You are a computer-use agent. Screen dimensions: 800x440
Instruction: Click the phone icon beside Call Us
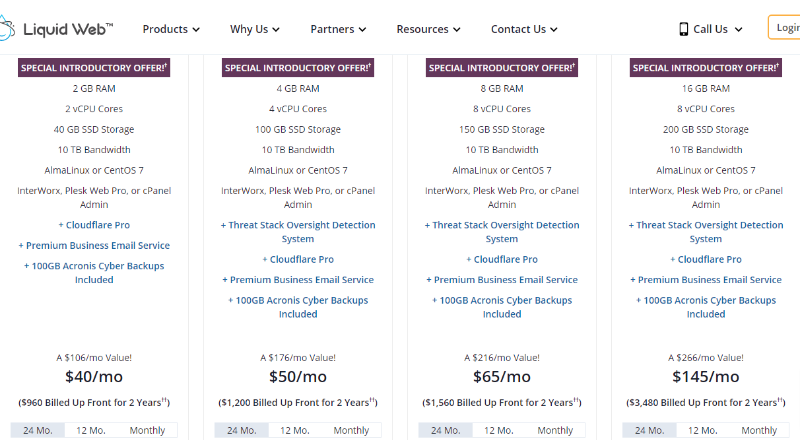(684, 29)
